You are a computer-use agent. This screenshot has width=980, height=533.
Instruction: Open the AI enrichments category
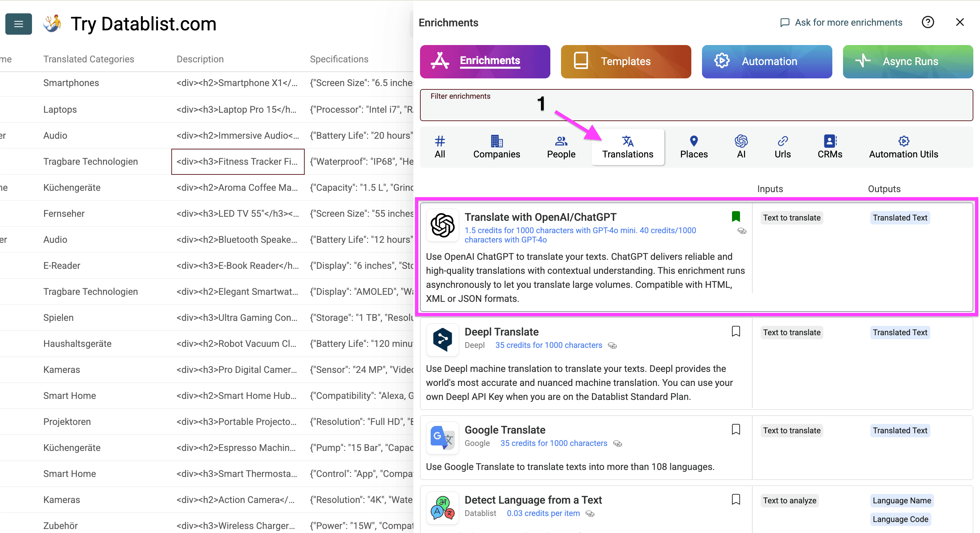point(741,146)
